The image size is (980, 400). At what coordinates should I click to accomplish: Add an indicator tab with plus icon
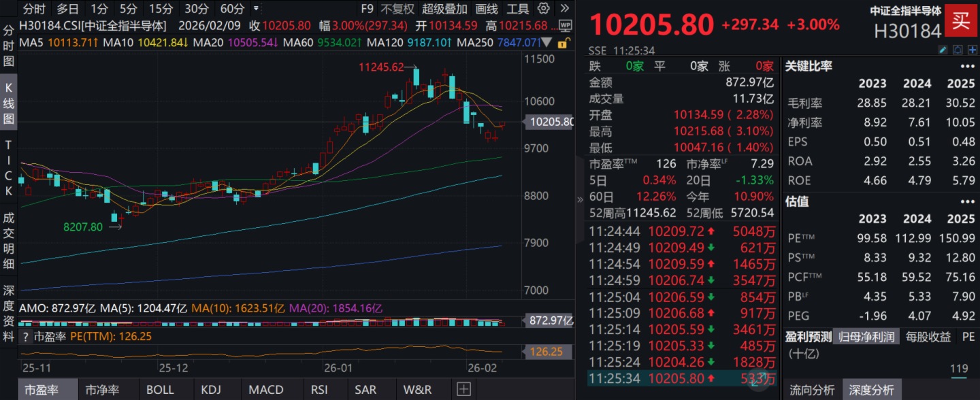coord(463,390)
